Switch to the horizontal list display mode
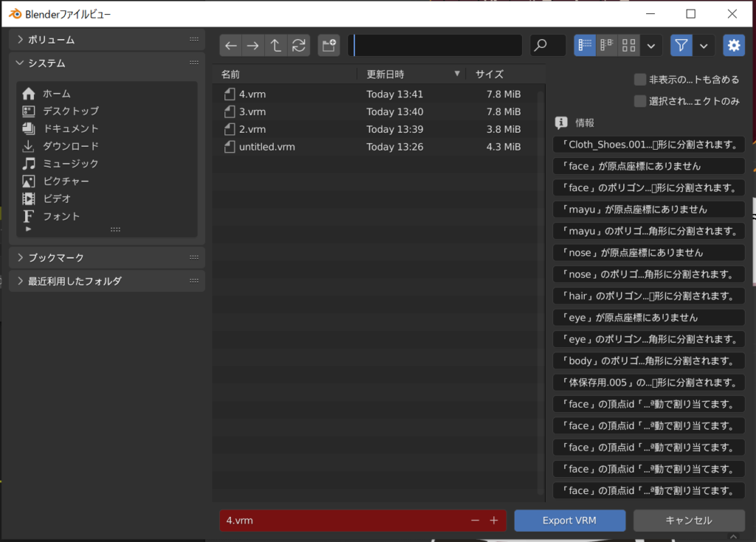Screen dimensions: 756x542 pyautogui.click(x=606, y=45)
